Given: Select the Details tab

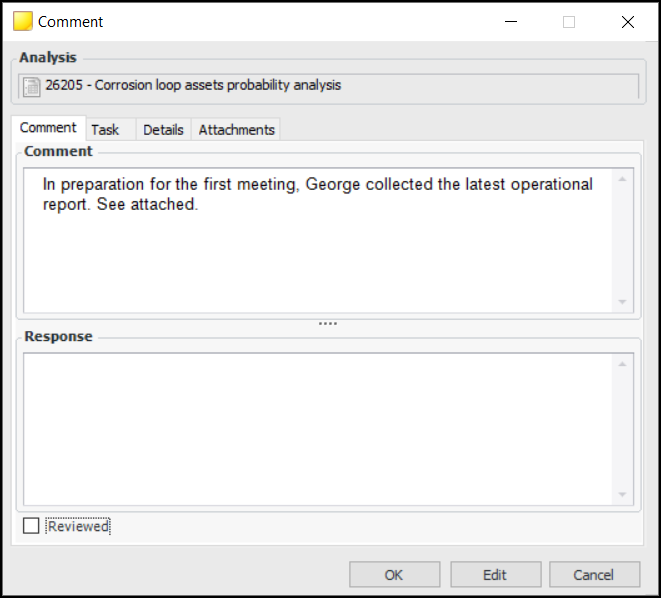Looking at the screenshot, I should pyautogui.click(x=163, y=129).
